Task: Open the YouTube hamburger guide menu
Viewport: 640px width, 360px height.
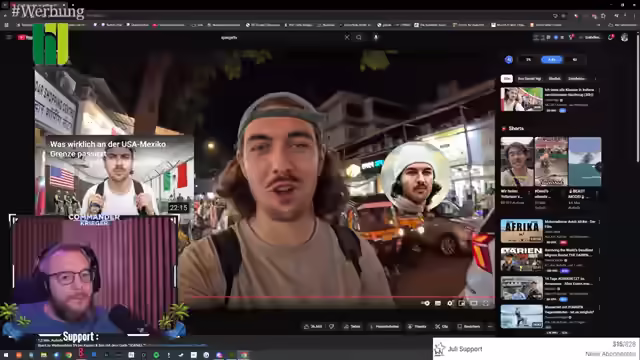Action: 9,37
